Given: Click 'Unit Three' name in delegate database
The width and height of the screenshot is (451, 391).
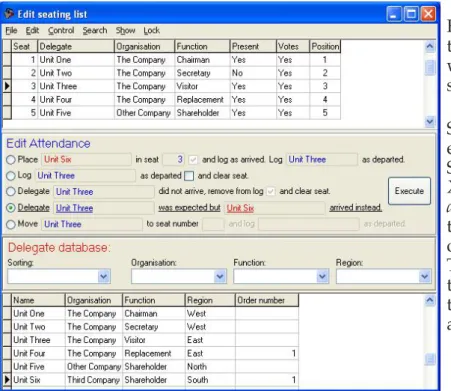Looking at the screenshot, I should pos(38,340).
